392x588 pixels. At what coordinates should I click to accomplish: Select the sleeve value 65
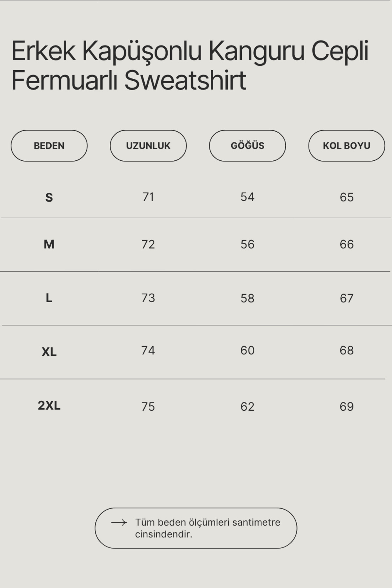click(347, 197)
